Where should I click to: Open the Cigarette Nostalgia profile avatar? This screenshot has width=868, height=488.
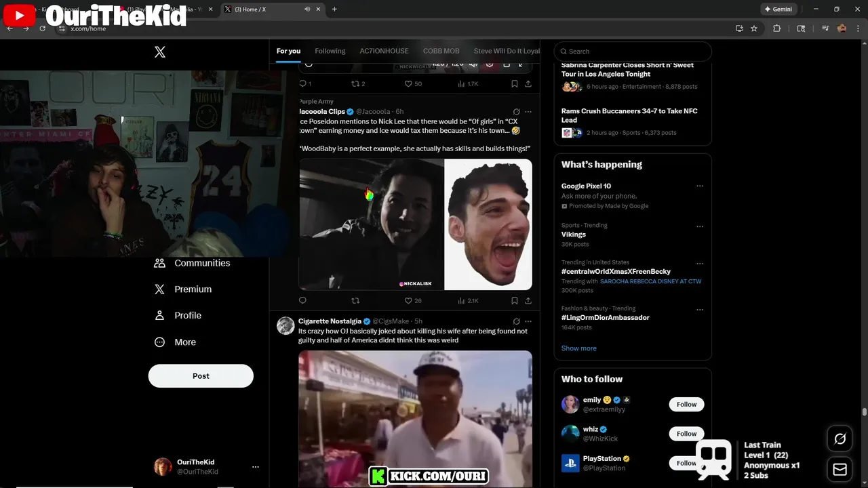coord(285,325)
